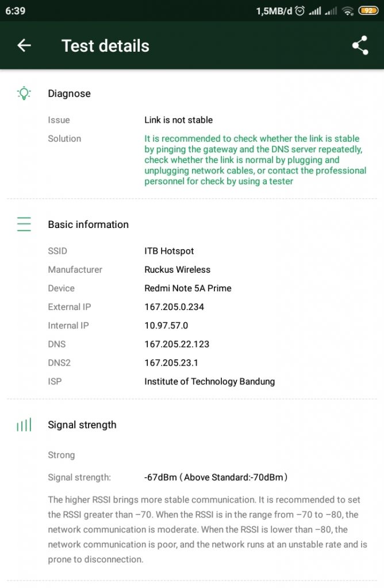
Task: Tap the back arrow icon
Action: pos(24,46)
